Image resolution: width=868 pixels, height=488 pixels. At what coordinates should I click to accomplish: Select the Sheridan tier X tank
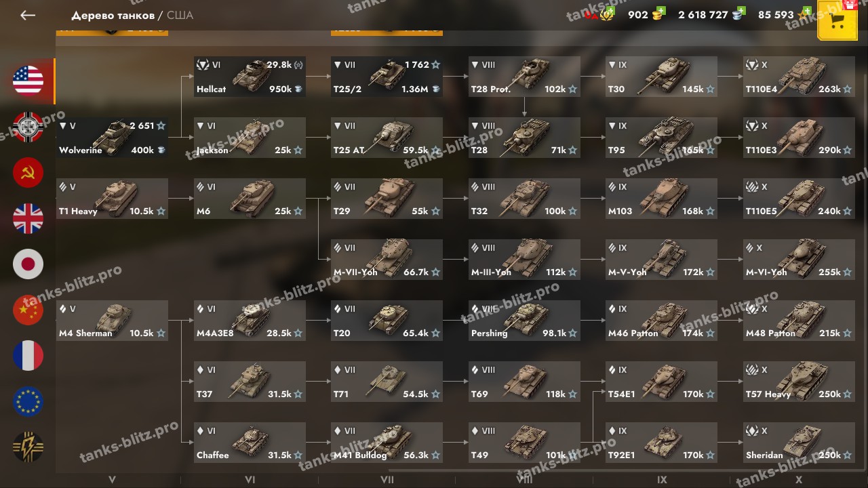[799, 443]
